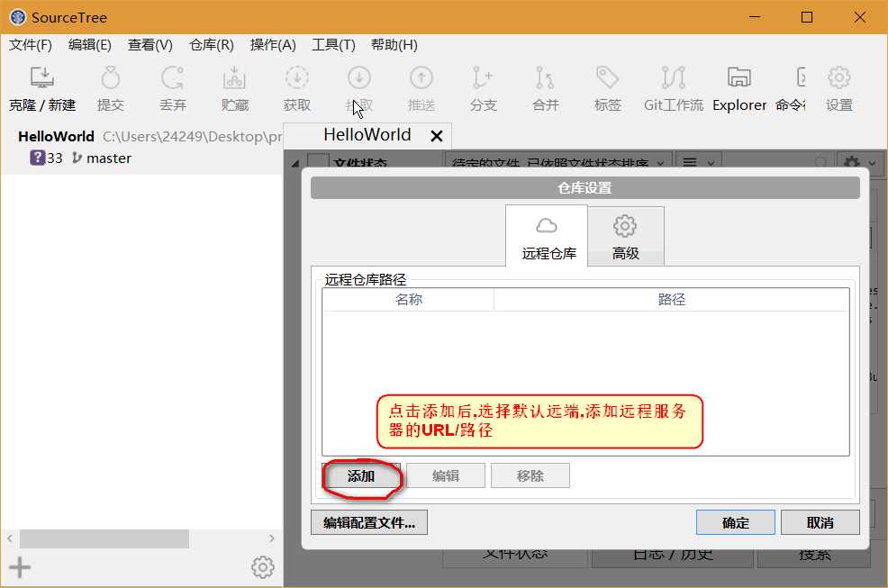Select the HelloWorld repository tab
The width and height of the screenshot is (888, 588).
(367, 135)
